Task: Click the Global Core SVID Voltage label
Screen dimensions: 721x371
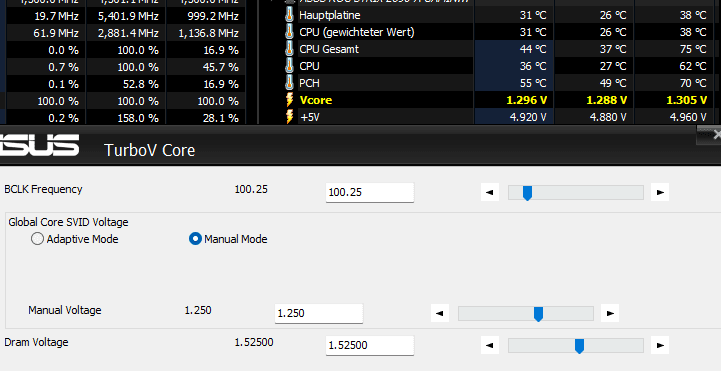Action: coord(68,222)
